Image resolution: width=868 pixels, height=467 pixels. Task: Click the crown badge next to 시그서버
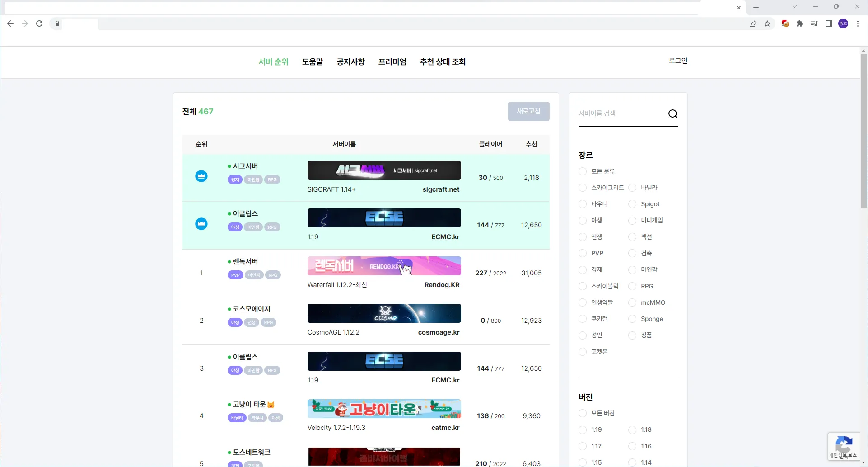click(x=201, y=176)
